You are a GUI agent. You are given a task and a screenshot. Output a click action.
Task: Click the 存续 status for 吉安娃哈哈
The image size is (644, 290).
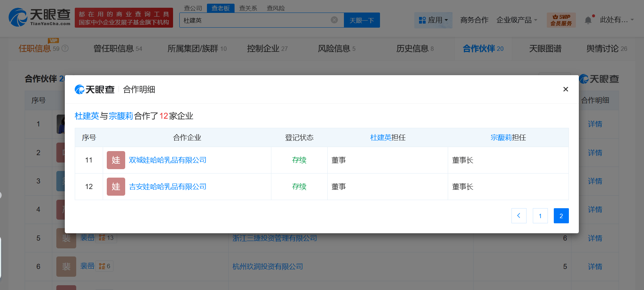coord(299,186)
